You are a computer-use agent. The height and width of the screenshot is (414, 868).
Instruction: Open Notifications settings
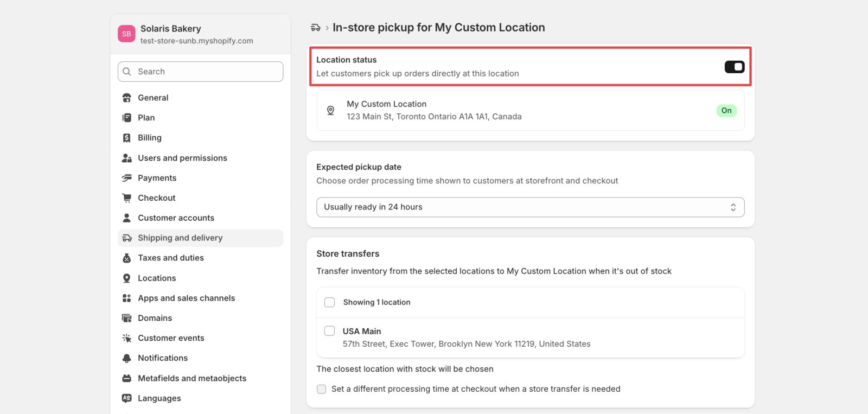pos(200,358)
